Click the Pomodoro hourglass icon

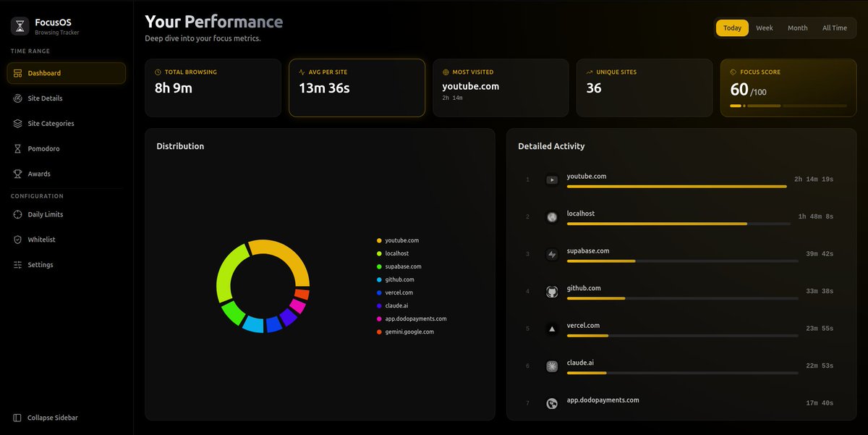tap(17, 148)
